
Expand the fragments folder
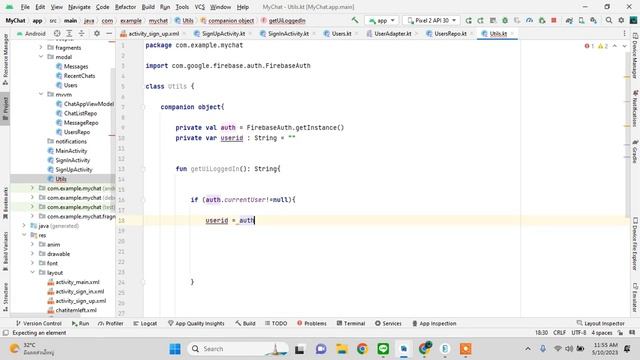(41, 48)
